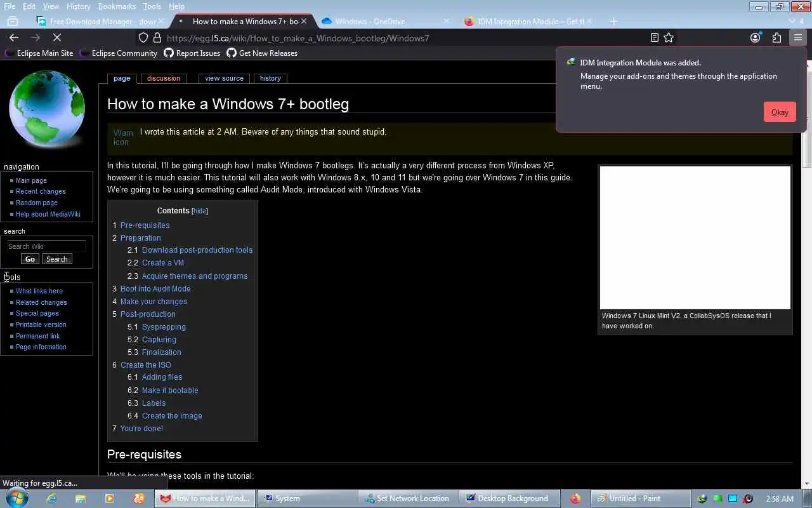Click the Search Wiki input field
This screenshot has height=508, width=812.
(x=46, y=246)
